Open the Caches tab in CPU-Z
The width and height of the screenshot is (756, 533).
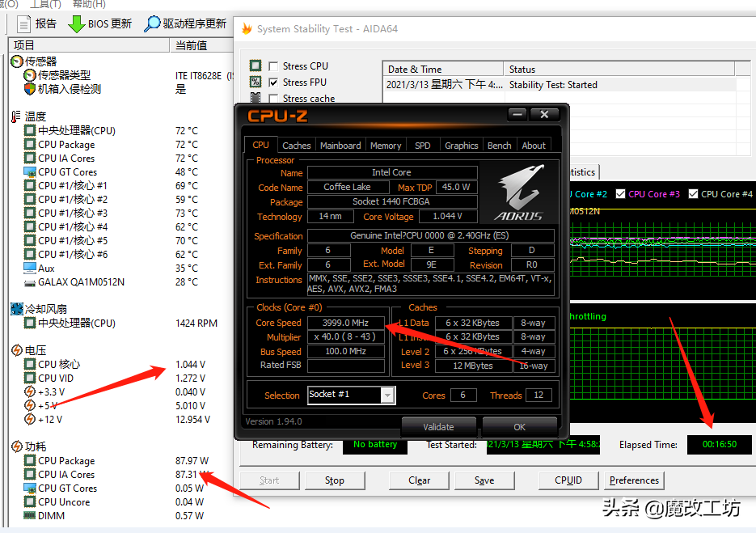click(297, 146)
